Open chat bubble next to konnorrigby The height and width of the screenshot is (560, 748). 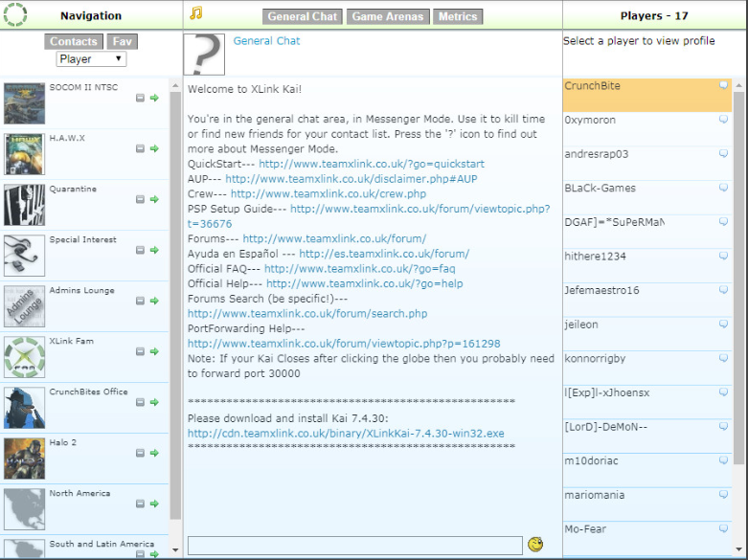coord(724,358)
